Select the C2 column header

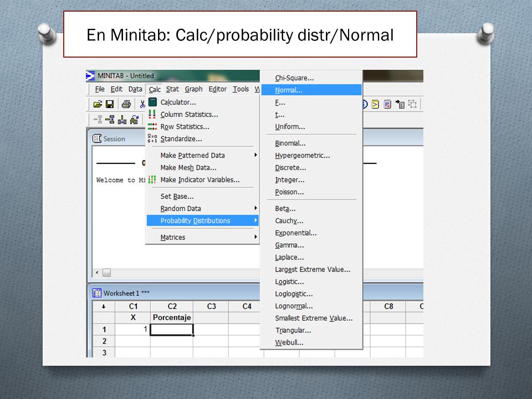(172, 306)
